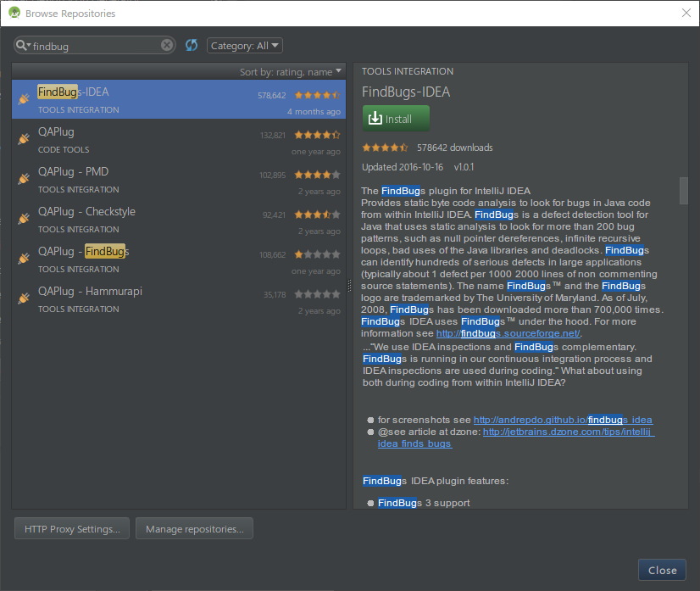This screenshot has height=591, width=700.
Task: Click the 92,421 download count
Action: point(274,215)
